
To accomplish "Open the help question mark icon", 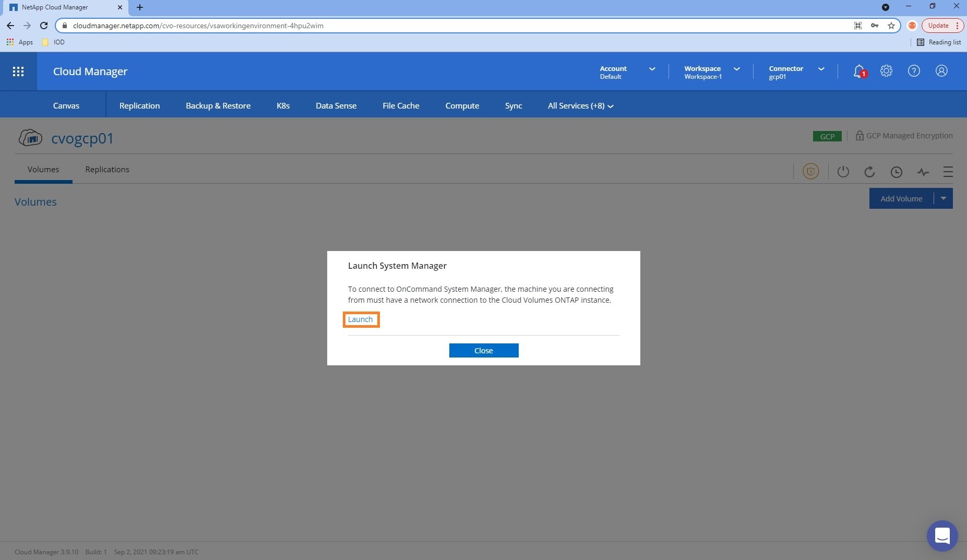I will pyautogui.click(x=914, y=71).
